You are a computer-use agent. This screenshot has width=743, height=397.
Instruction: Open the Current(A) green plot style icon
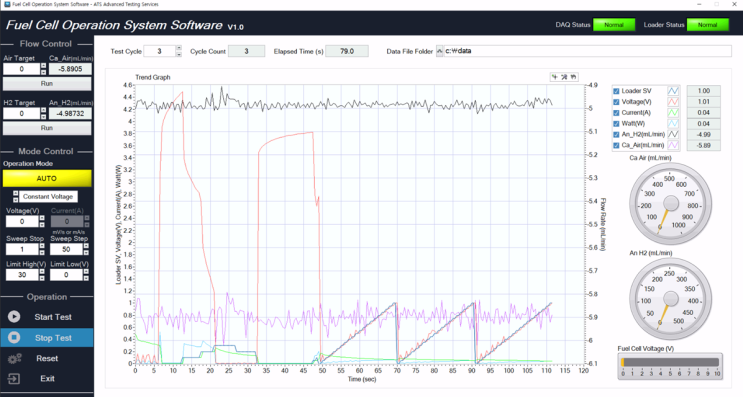pyautogui.click(x=673, y=112)
